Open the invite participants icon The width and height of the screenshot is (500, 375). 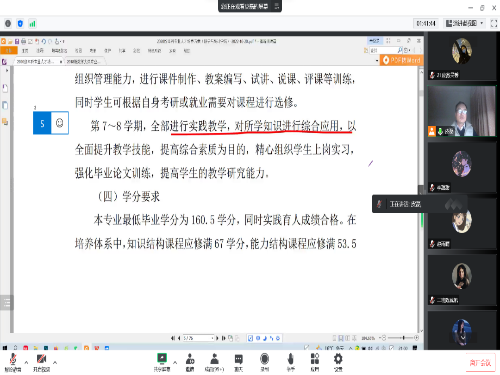point(190,362)
